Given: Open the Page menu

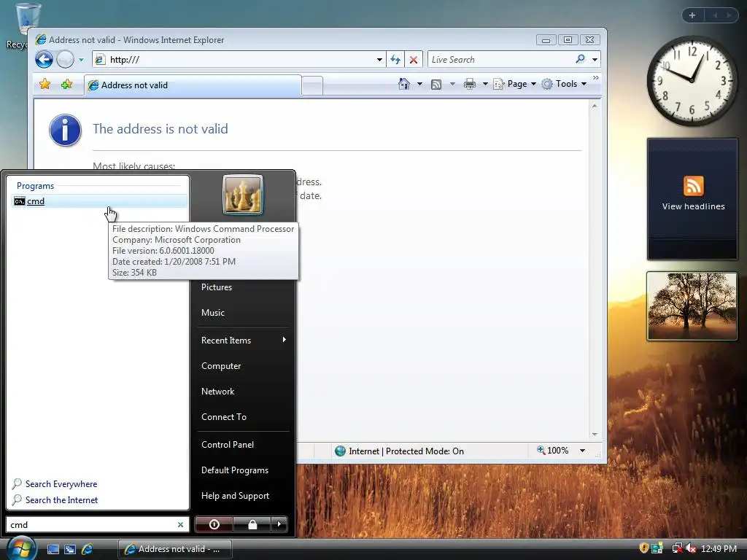Looking at the screenshot, I should 514,84.
